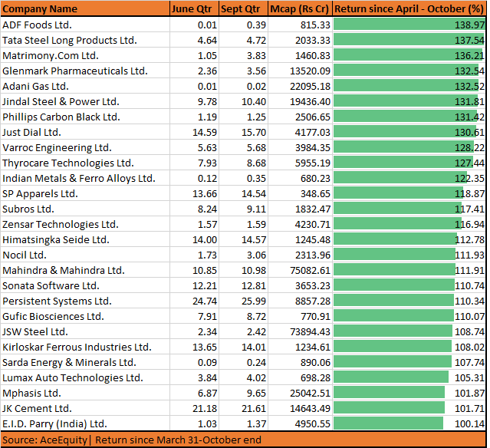This screenshot has width=490, height=448.
Task: Click Adani Gas Mcap value 22095.18
Action: [x=310, y=86]
